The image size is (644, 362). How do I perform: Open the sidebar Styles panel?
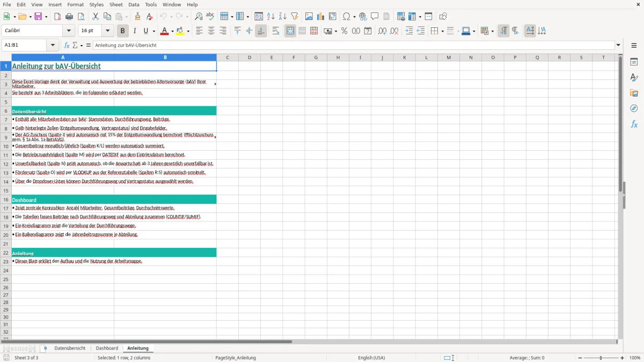click(634, 78)
